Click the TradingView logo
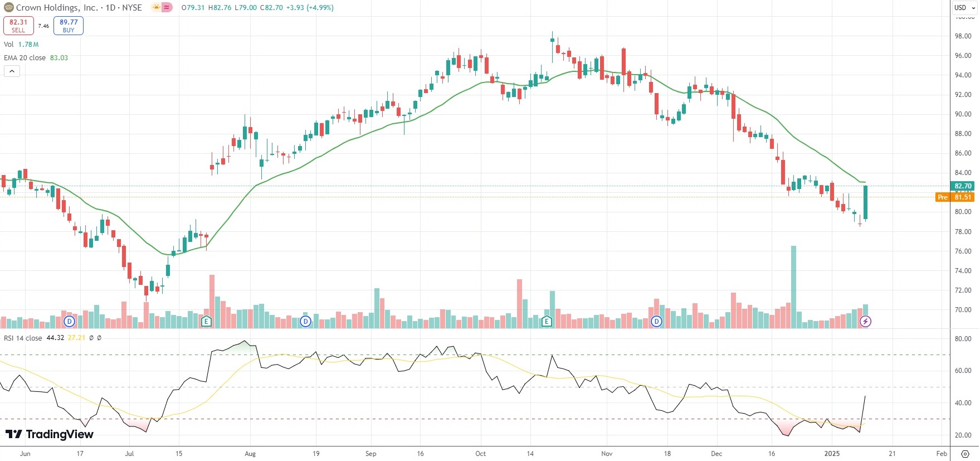This screenshot has height=461, width=980. coord(50,434)
